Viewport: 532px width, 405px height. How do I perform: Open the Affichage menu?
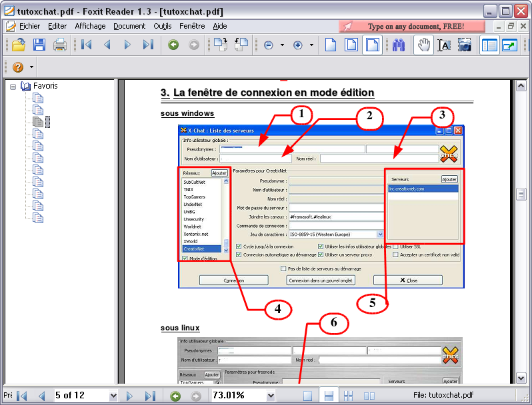(90, 26)
